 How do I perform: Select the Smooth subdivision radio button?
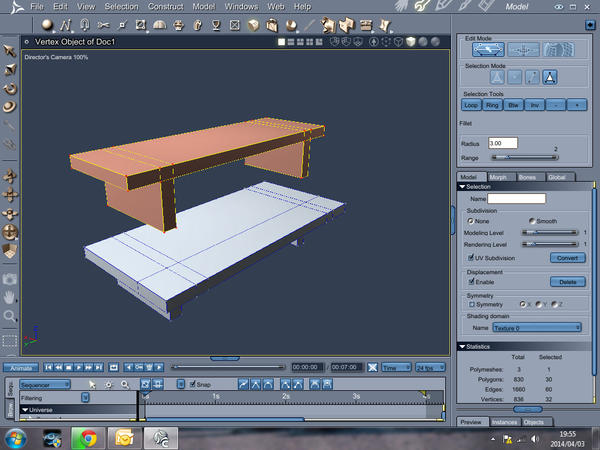point(531,221)
